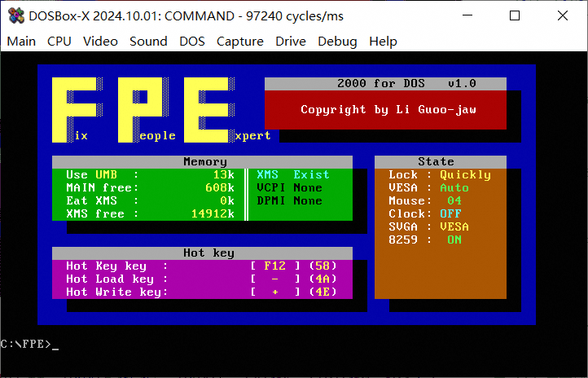Open the Capture menu
This screenshot has height=378, width=588.
[x=240, y=42]
